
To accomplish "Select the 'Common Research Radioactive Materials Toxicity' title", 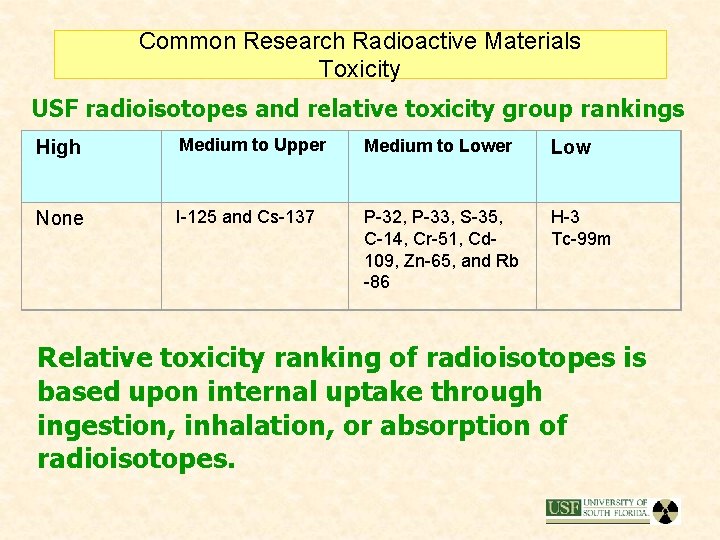I will tap(360, 55).
